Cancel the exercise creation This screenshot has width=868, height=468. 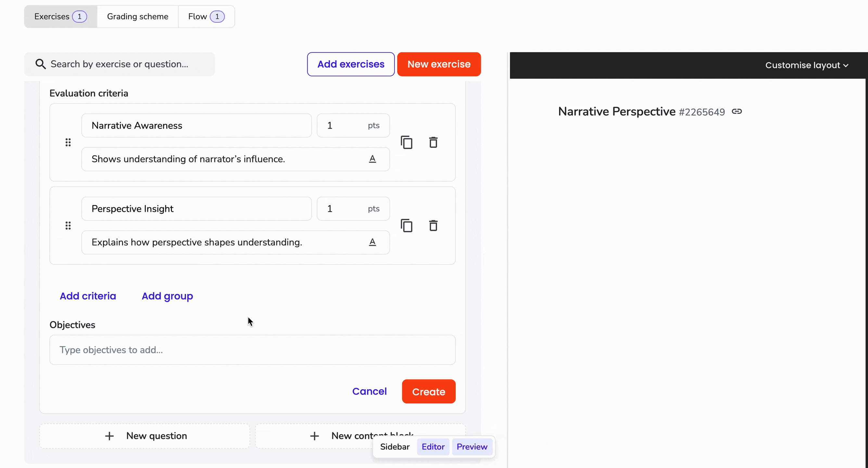click(369, 391)
